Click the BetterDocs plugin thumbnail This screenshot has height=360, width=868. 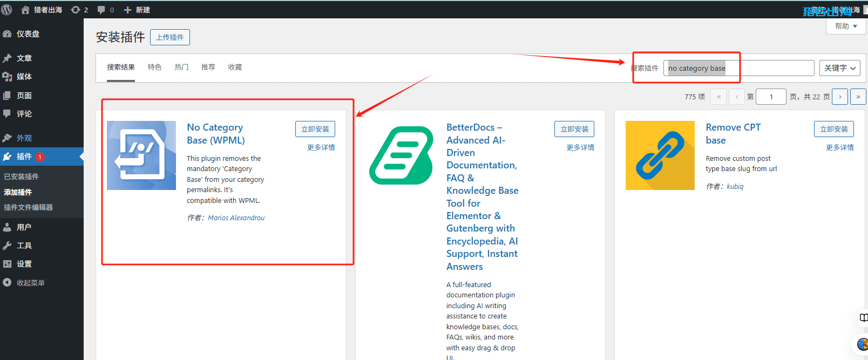[401, 155]
